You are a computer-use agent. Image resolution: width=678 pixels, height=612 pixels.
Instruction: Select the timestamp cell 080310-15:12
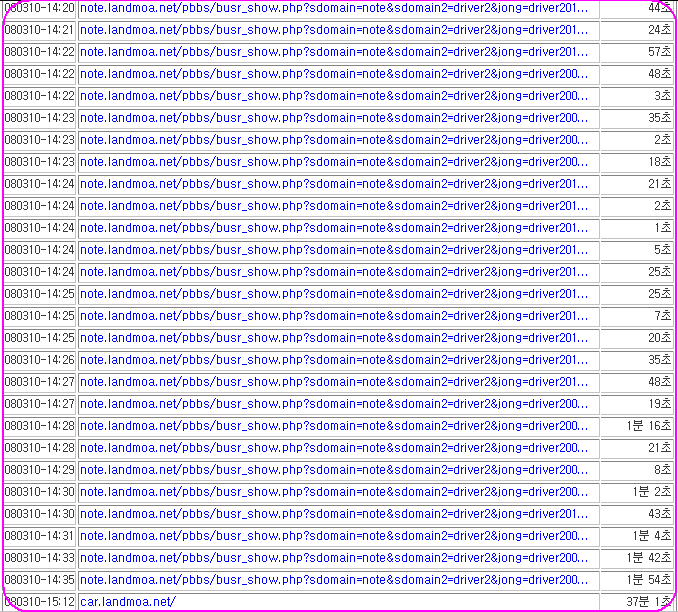(x=40, y=602)
